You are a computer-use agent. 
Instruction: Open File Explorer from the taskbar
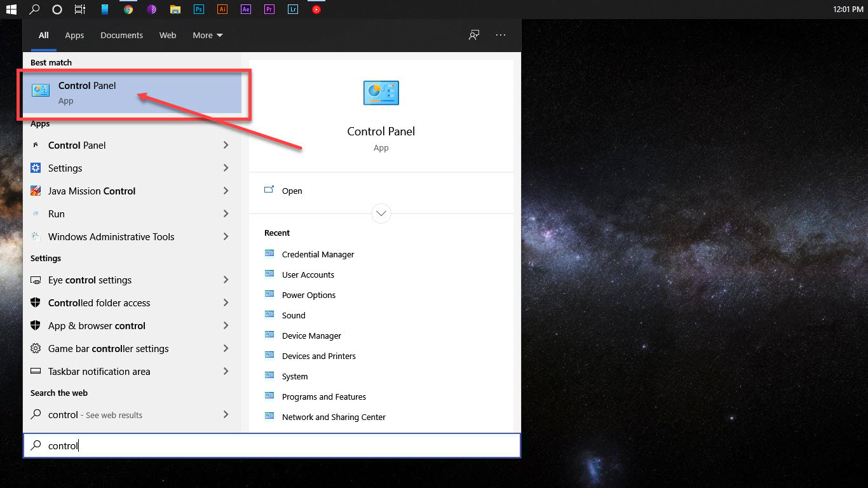click(x=175, y=9)
